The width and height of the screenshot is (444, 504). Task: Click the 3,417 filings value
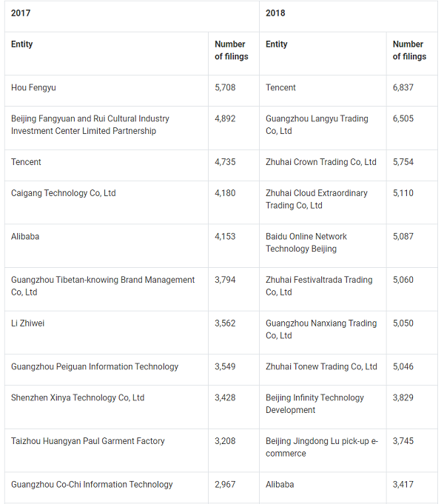pos(403,485)
